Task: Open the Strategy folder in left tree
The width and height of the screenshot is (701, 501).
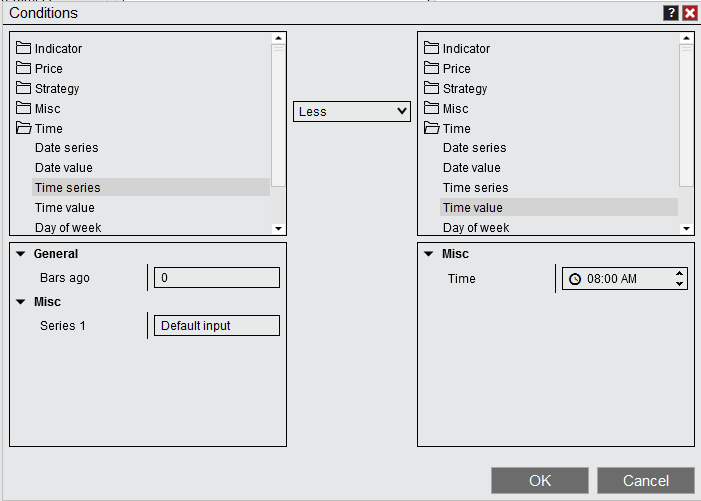Action: [47, 88]
